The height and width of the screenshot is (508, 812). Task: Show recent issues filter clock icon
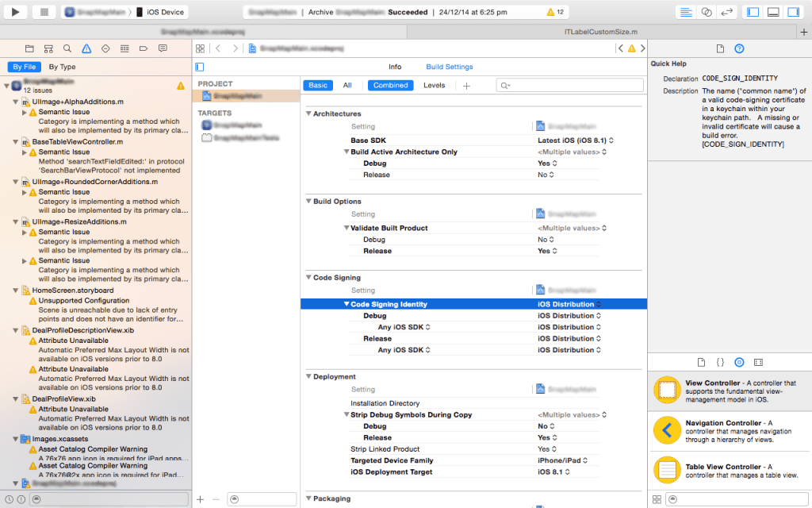point(10,499)
